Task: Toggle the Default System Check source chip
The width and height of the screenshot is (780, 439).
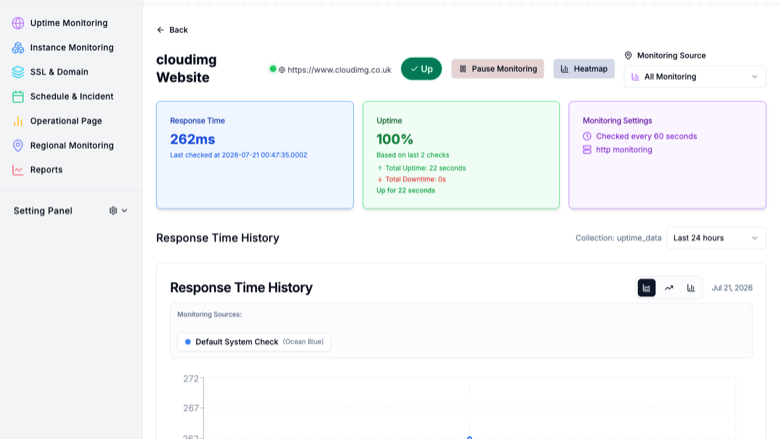Action: tap(254, 342)
